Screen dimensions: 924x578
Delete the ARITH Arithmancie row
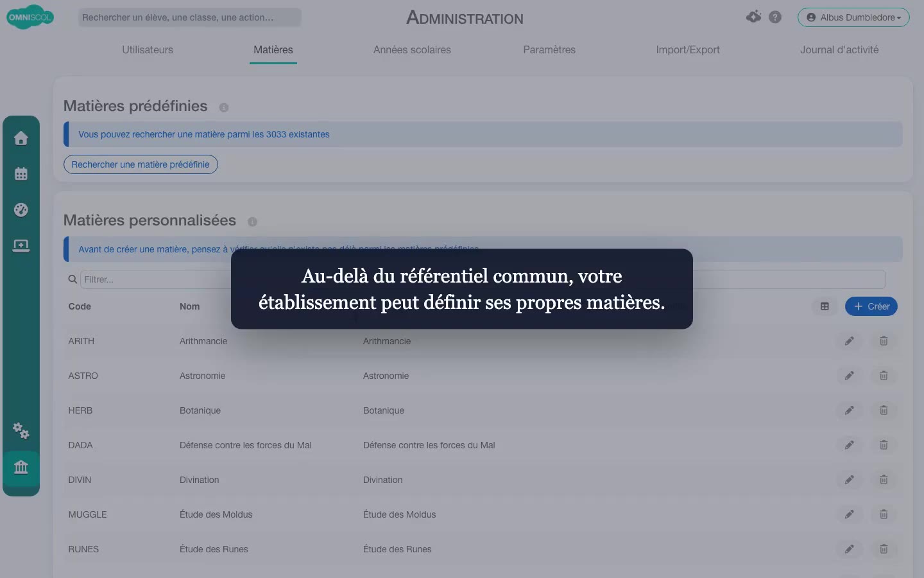tap(884, 341)
